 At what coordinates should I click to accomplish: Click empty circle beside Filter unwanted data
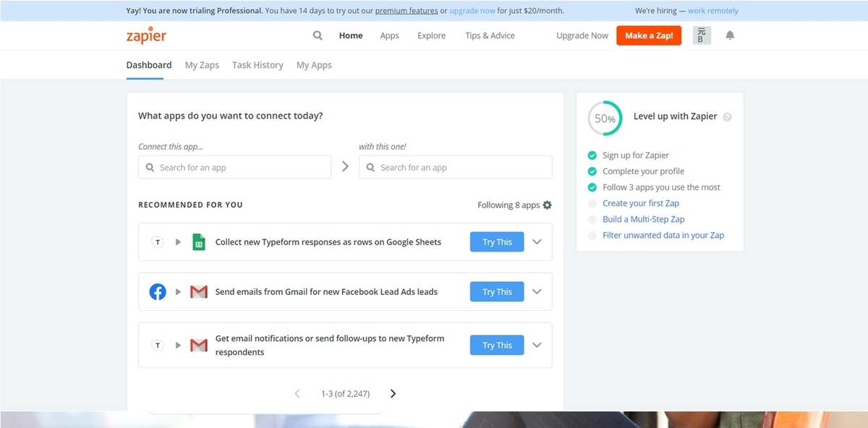[x=592, y=236]
